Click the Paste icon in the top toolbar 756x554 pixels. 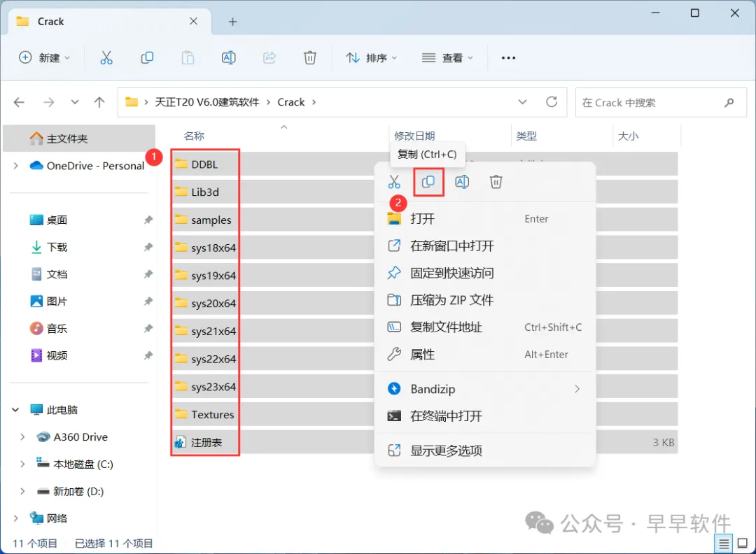[188, 58]
